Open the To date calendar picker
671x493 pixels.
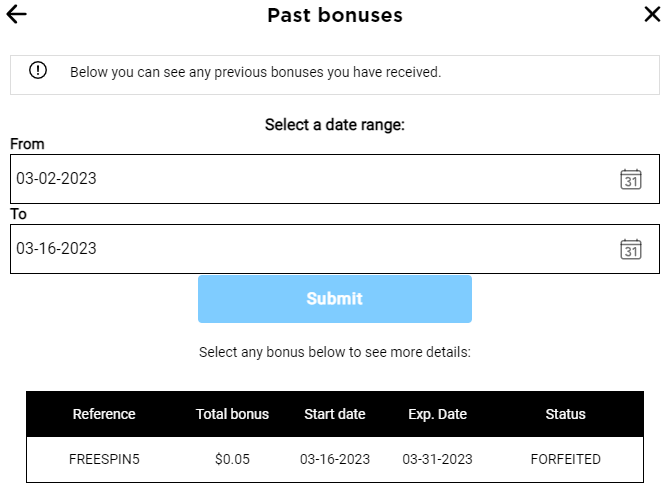[x=631, y=249]
